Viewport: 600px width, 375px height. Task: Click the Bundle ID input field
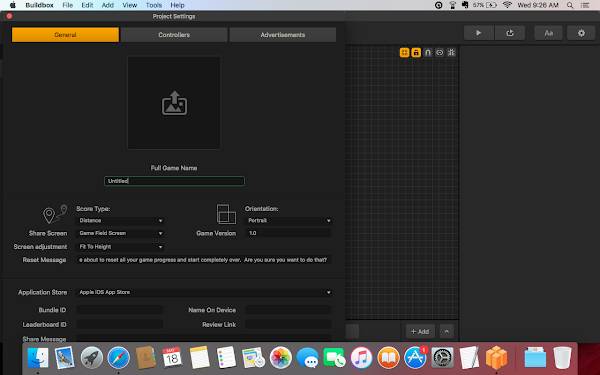click(120, 310)
